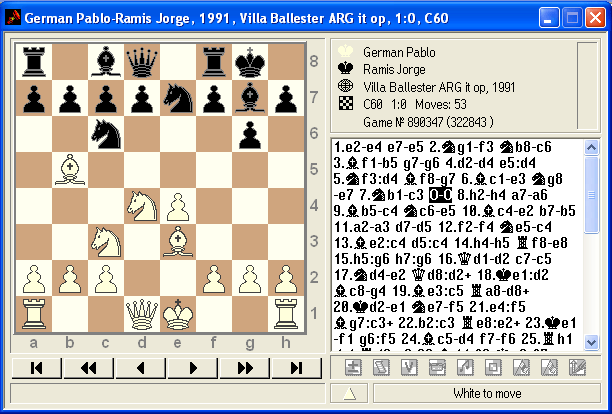Select the white rook on a1
Screen dimensions: 612x414
point(34,314)
